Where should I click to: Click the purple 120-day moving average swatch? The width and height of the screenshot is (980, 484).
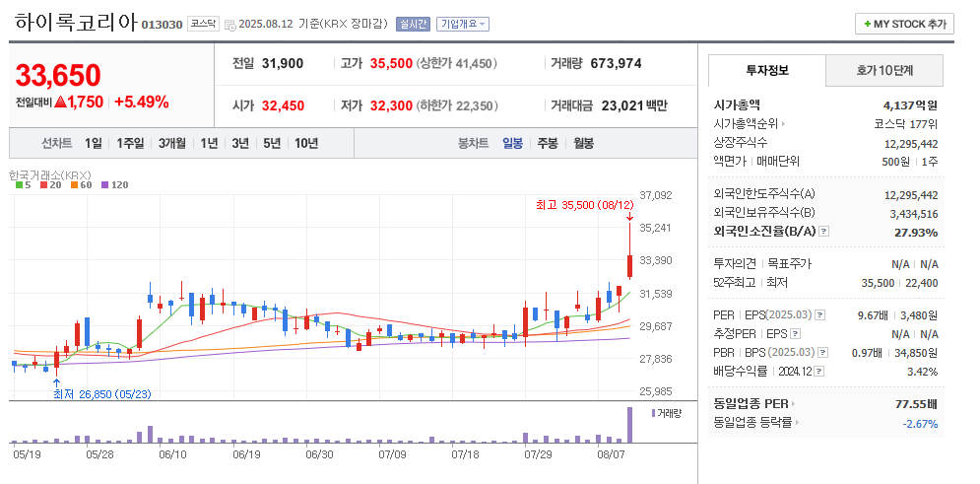pos(104,185)
